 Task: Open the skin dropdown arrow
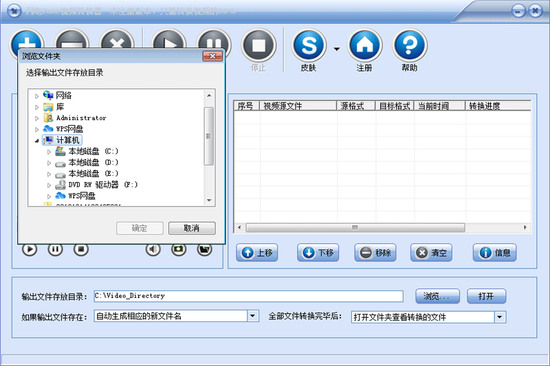click(337, 49)
